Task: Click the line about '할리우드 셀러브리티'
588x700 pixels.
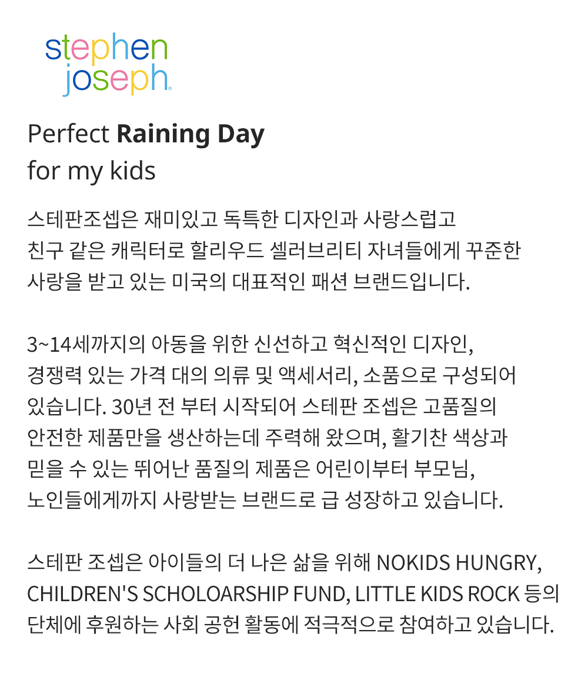Action: click(274, 251)
